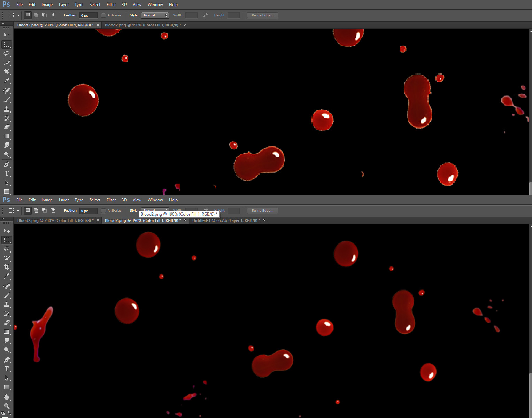Pick the Eraser tool in top window
The height and width of the screenshot is (418, 532).
pyautogui.click(x=7, y=127)
